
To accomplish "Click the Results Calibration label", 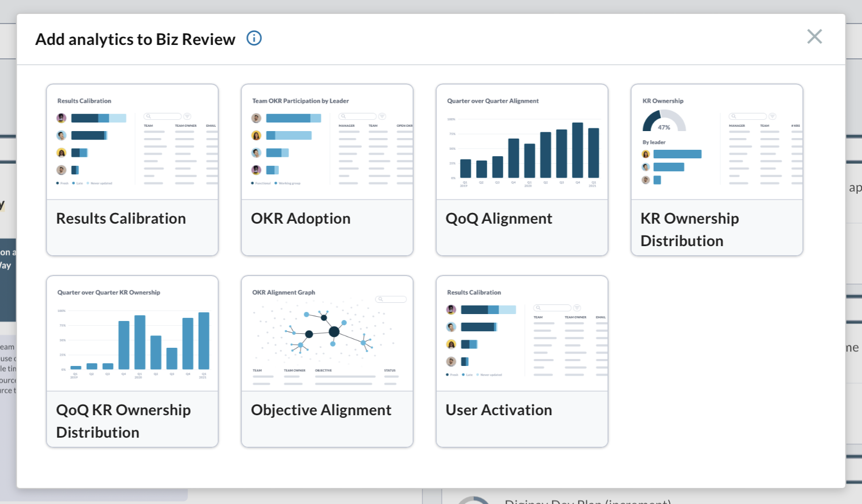I will coord(121,218).
